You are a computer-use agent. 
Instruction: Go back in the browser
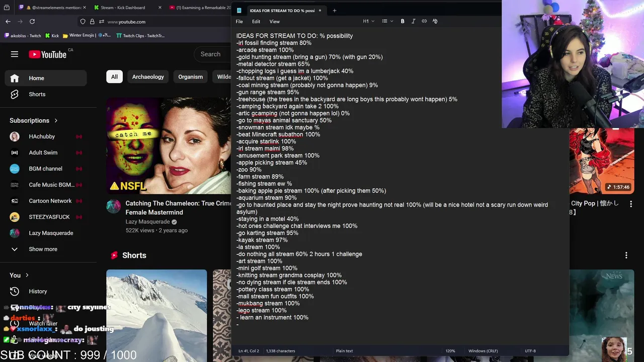pyautogui.click(x=8, y=22)
